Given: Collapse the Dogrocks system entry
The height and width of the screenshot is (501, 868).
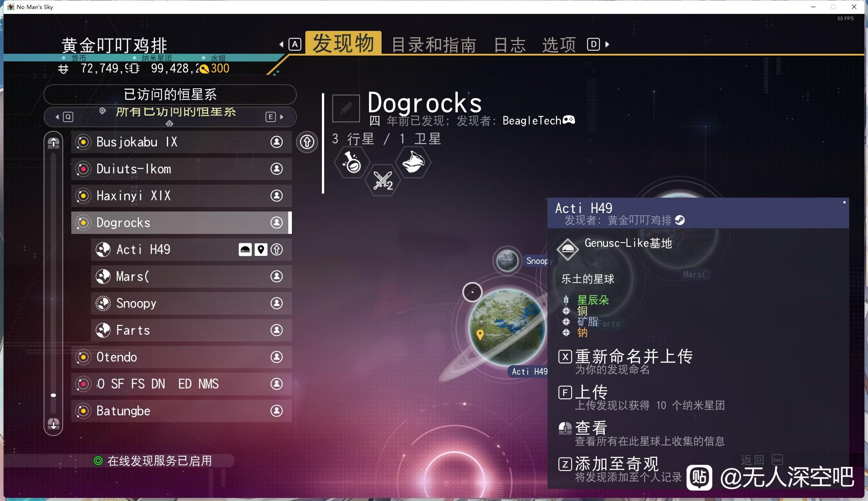Looking at the screenshot, I should pos(182,223).
